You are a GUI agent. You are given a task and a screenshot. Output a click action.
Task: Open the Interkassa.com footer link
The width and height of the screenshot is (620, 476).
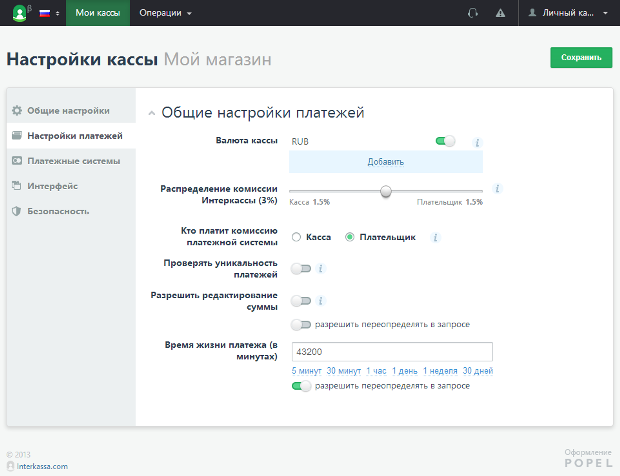pyautogui.click(x=42, y=467)
